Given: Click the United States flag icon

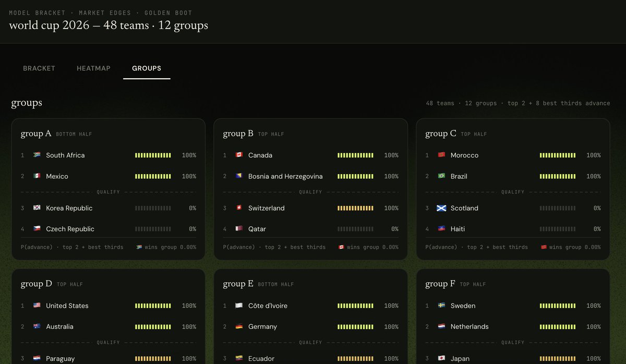Looking at the screenshot, I should pyautogui.click(x=37, y=306).
